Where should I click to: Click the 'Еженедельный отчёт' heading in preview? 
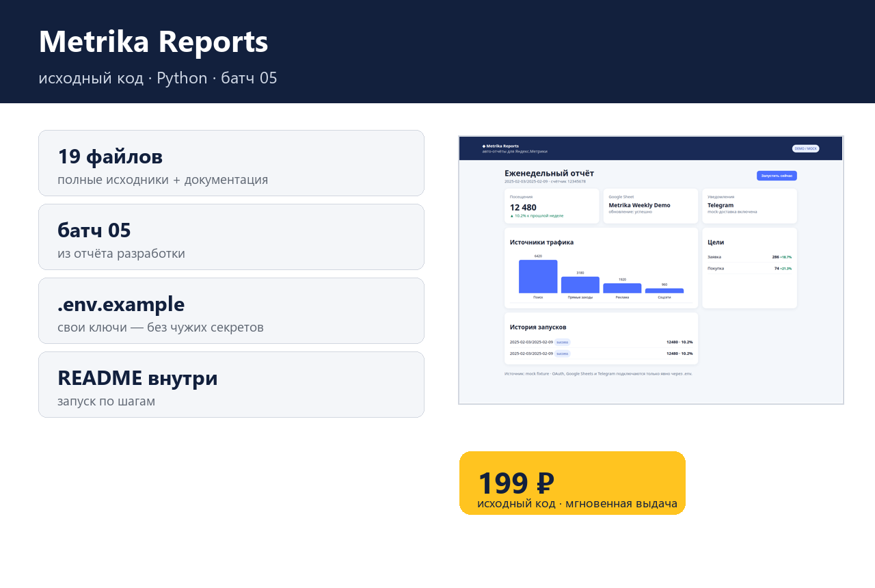[549, 173]
